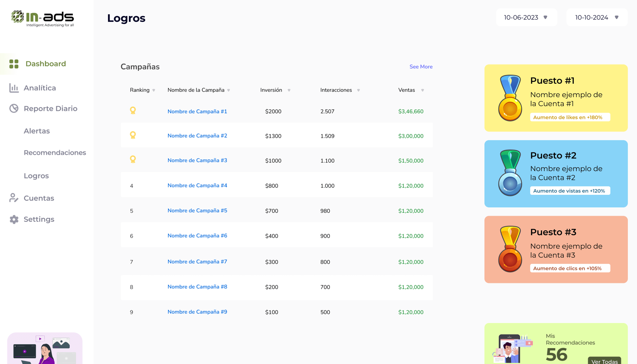This screenshot has width=637, height=364.
Task: Click the Dashboard grid icon
Action: click(x=14, y=64)
